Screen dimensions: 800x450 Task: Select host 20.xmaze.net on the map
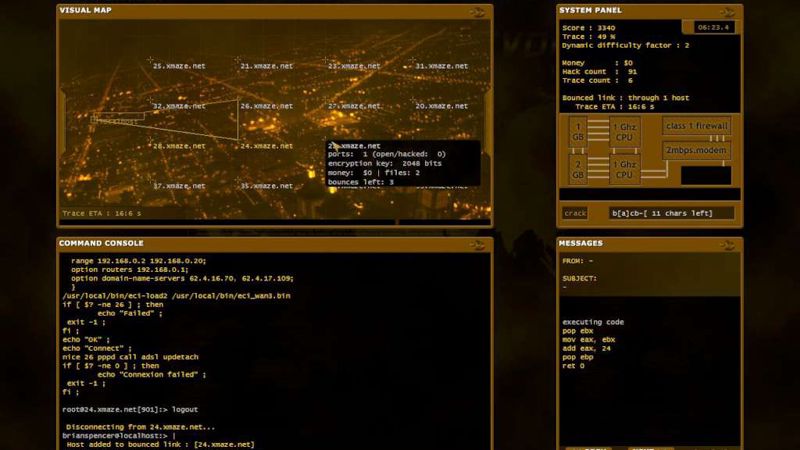pos(441,106)
